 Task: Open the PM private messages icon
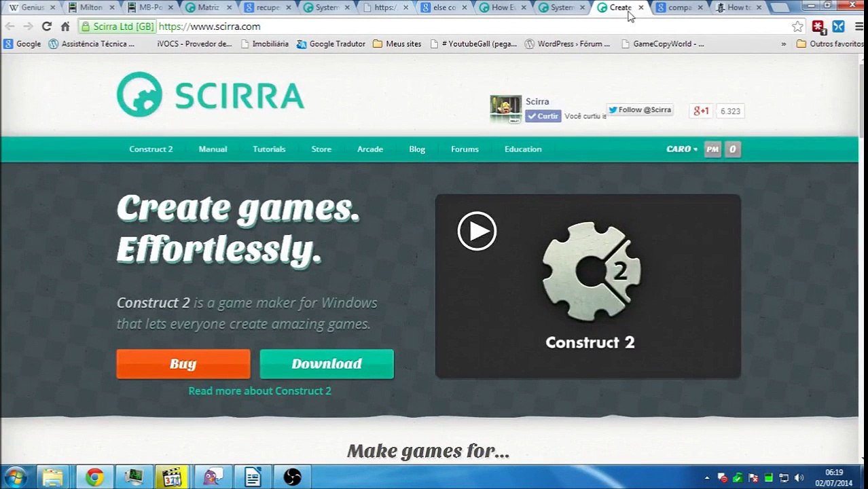[x=712, y=149]
